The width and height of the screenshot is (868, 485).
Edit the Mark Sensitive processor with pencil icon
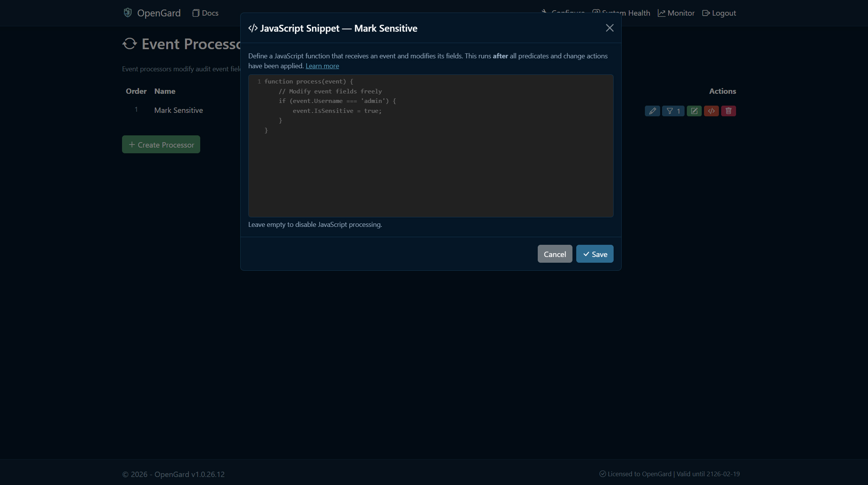[x=652, y=111]
